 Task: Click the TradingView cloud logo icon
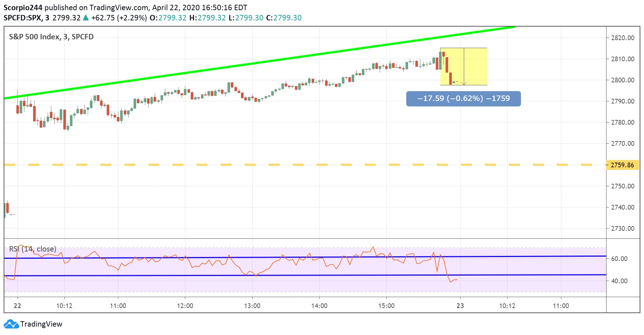point(11,324)
